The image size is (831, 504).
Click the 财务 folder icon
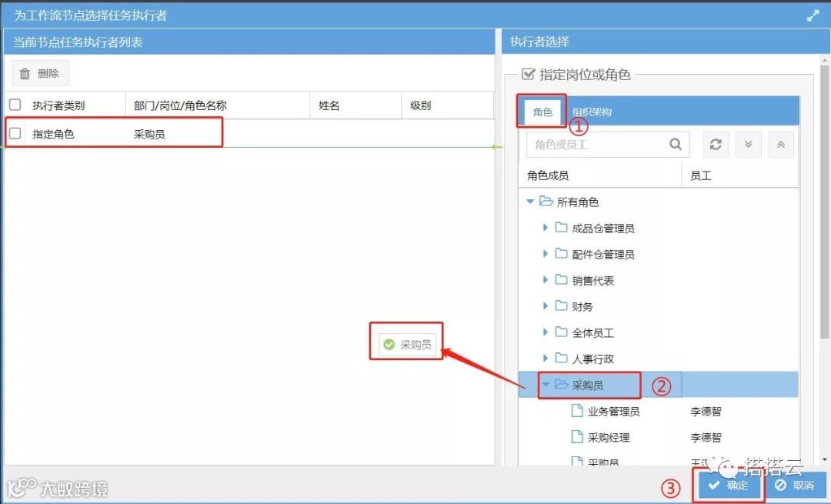[561, 305]
